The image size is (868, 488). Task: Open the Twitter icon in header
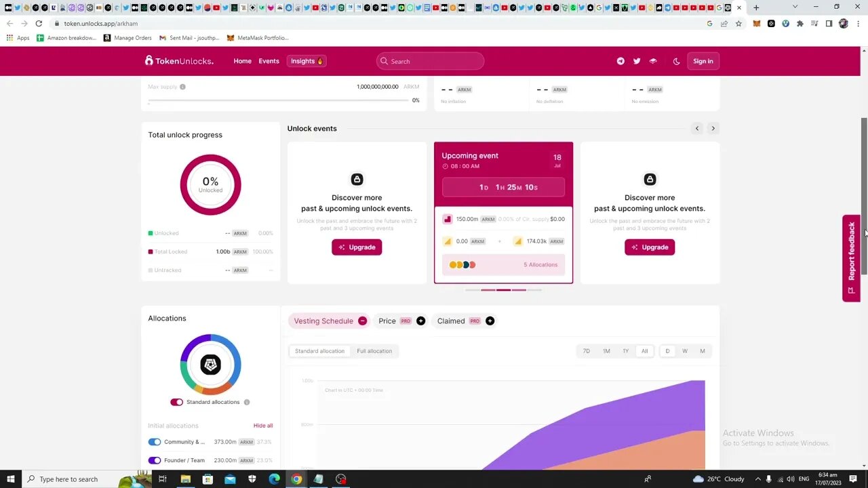tap(637, 61)
